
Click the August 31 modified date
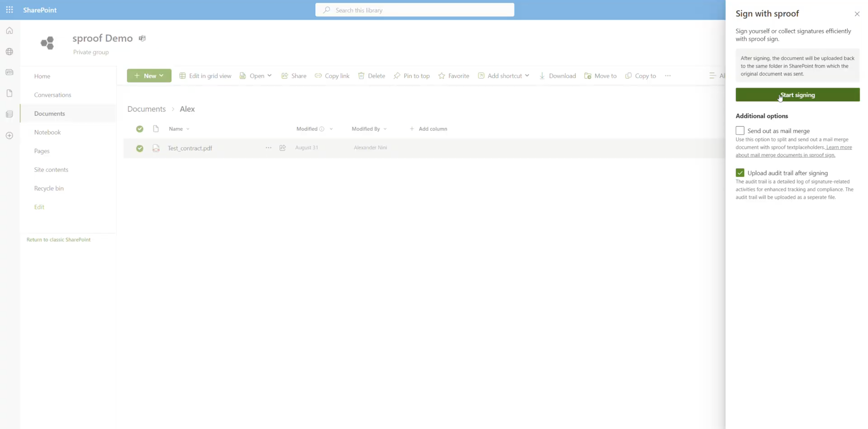point(307,148)
